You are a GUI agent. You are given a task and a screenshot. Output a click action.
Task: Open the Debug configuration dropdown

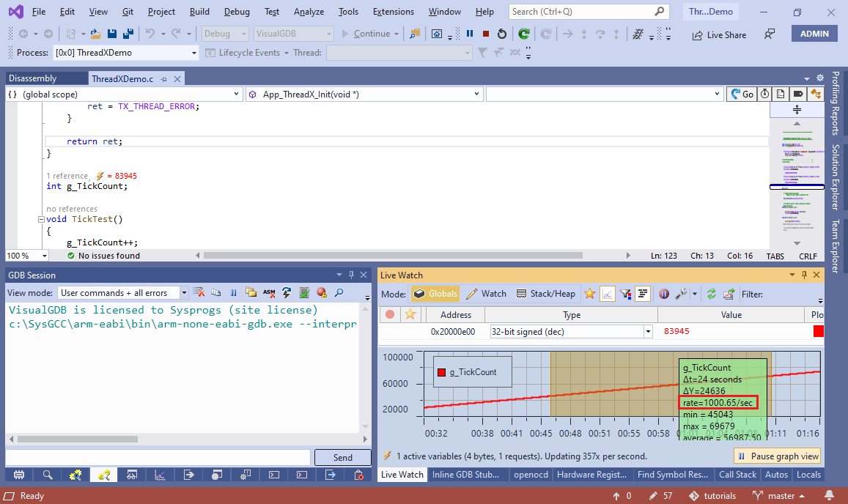(x=243, y=34)
